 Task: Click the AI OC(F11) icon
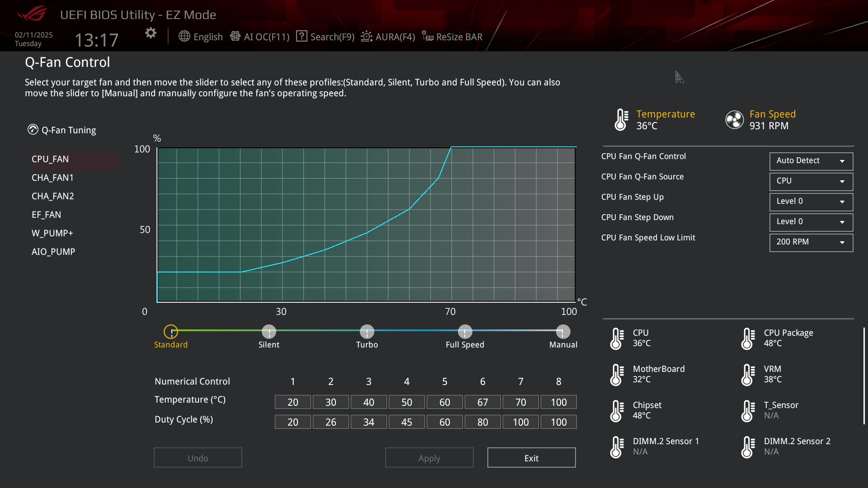pos(235,36)
